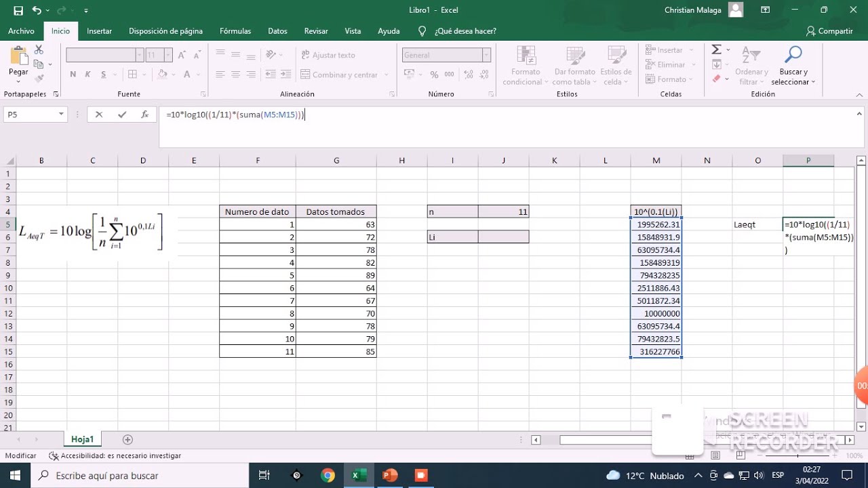This screenshot has width=868, height=488.
Task: Open the font name dropdown
Action: pos(140,56)
